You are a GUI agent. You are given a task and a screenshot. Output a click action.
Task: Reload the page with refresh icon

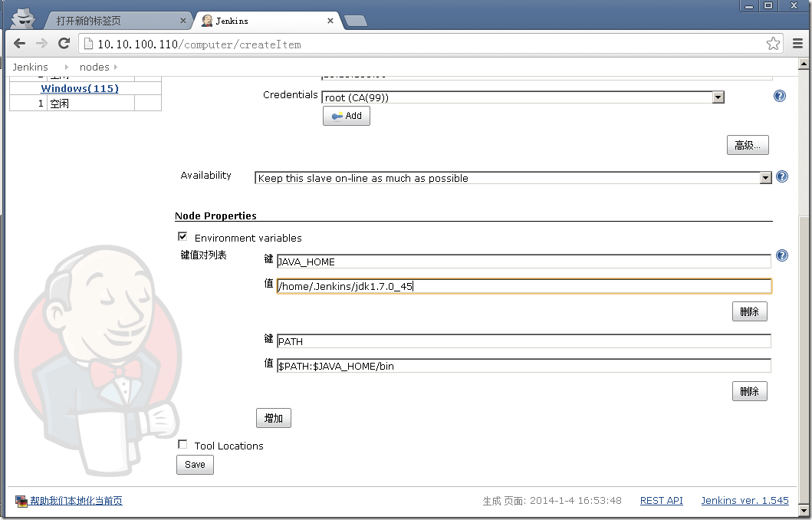pyautogui.click(x=64, y=44)
